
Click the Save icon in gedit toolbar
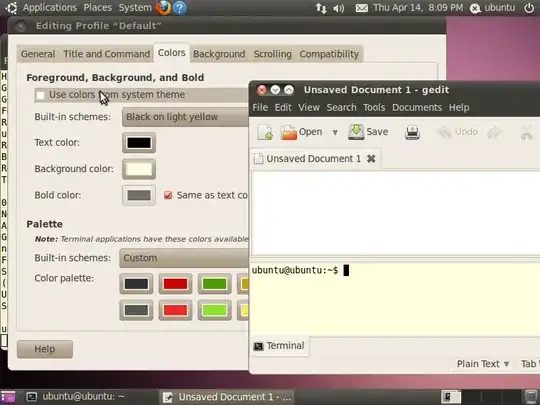tap(356, 132)
